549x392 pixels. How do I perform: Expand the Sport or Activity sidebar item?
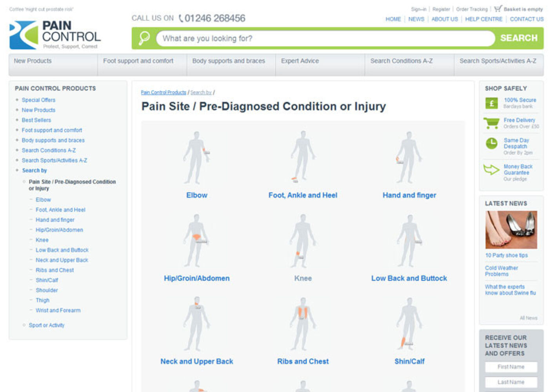tap(46, 325)
